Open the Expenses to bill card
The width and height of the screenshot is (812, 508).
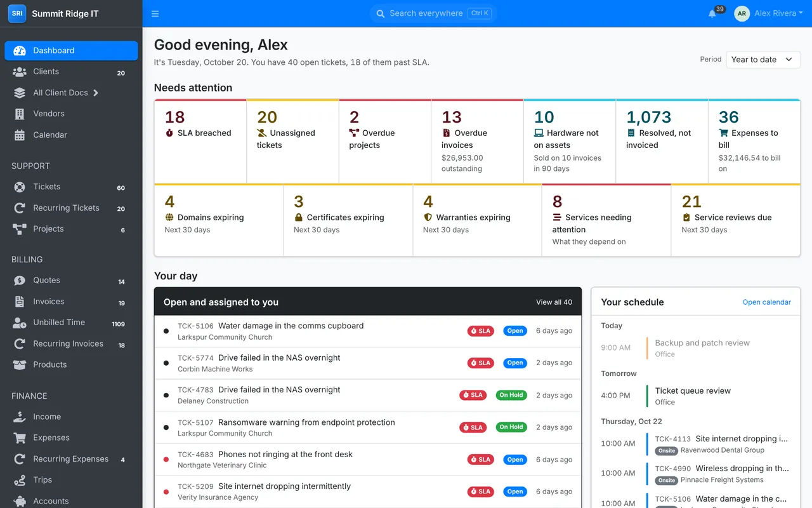coord(754,141)
